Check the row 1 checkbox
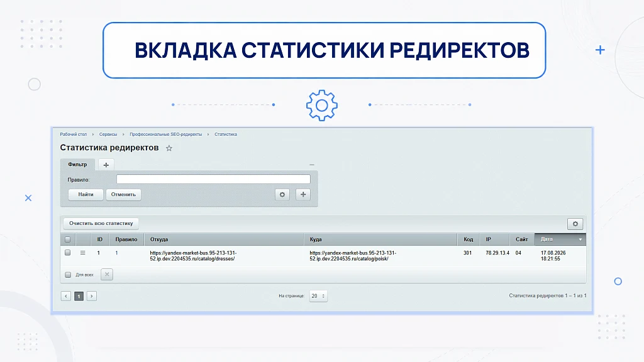644x362 pixels. pyautogui.click(x=68, y=253)
